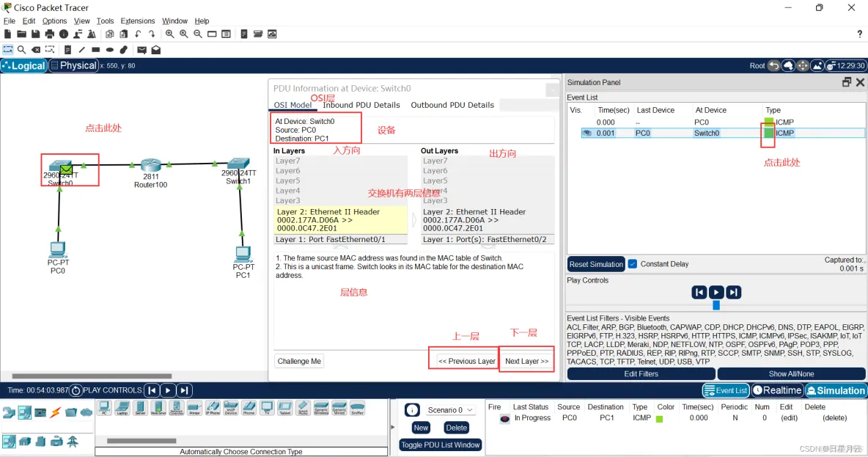Select the Place Note tool
The width and height of the screenshot is (868, 457).
pyautogui.click(x=68, y=50)
